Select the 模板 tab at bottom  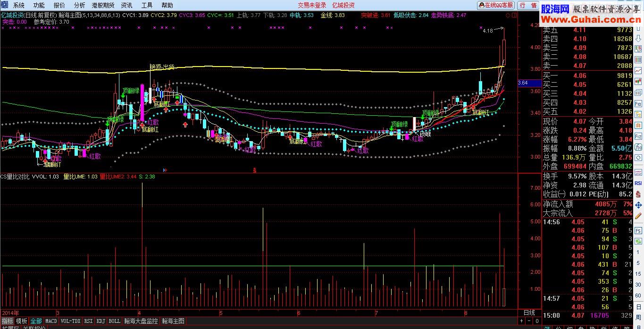click(x=22, y=321)
